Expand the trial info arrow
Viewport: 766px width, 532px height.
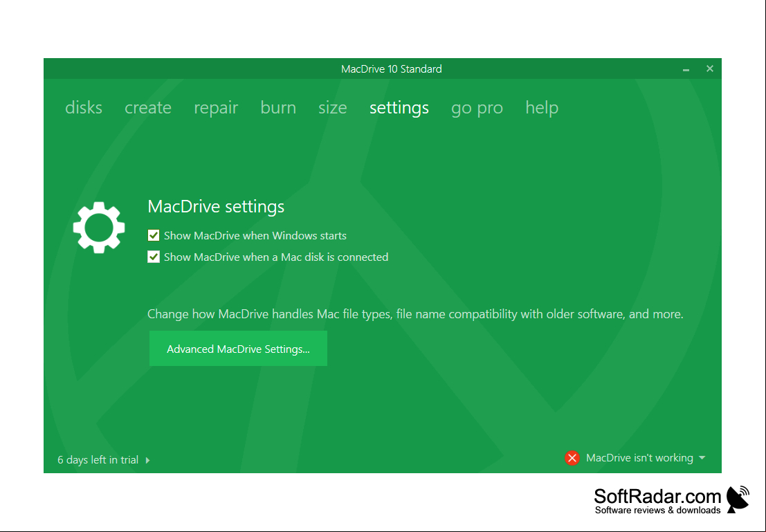pos(147,460)
